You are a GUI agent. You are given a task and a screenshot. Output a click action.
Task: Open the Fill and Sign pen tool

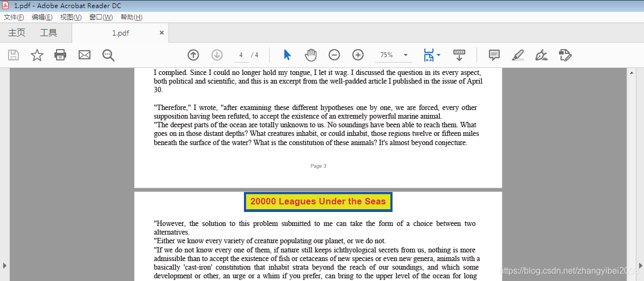pos(542,54)
